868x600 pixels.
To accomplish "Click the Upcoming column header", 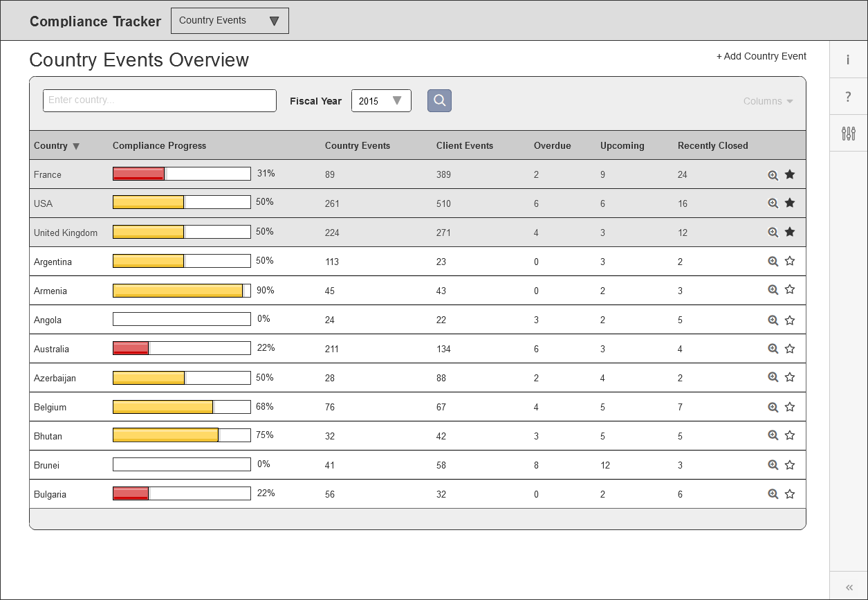I will [x=622, y=145].
